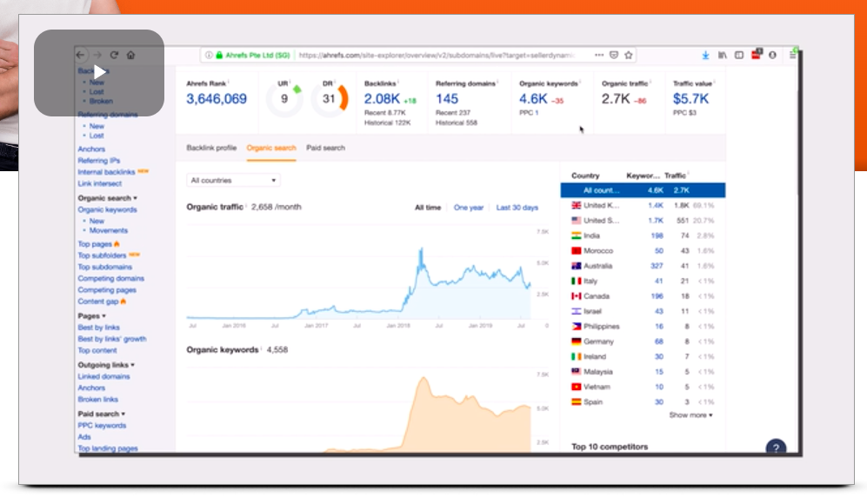
Task: Collapse the Organic search sidebar section
Action: [107, 198]
